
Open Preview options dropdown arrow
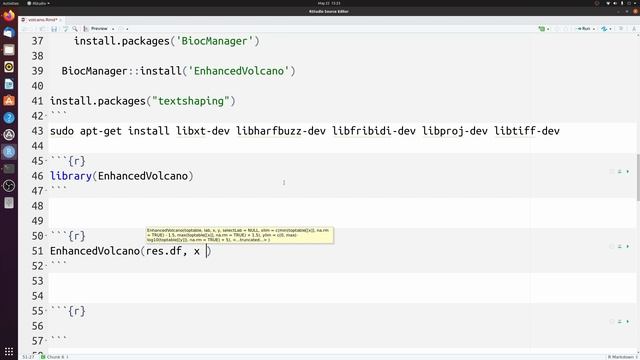click(x=113, y=29)
